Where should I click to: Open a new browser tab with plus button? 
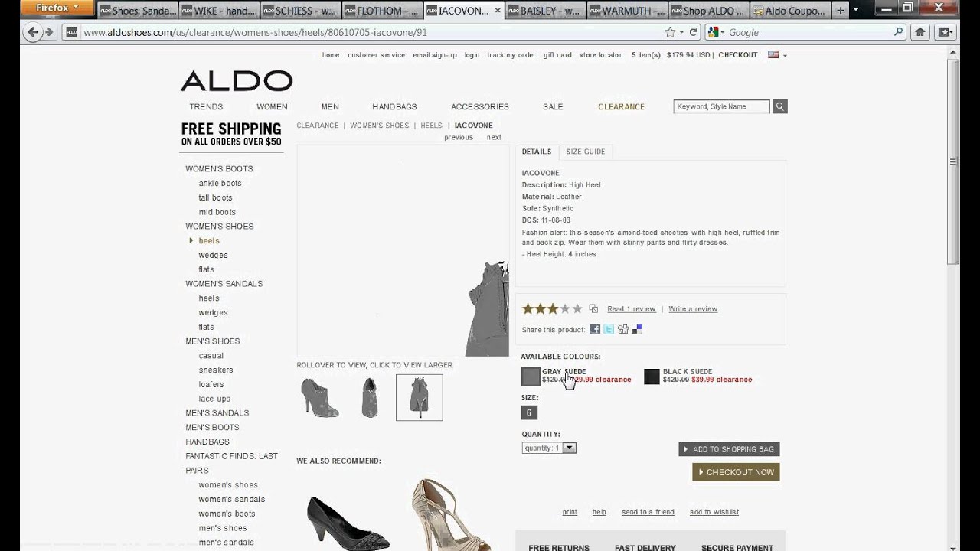pos(841,11)
